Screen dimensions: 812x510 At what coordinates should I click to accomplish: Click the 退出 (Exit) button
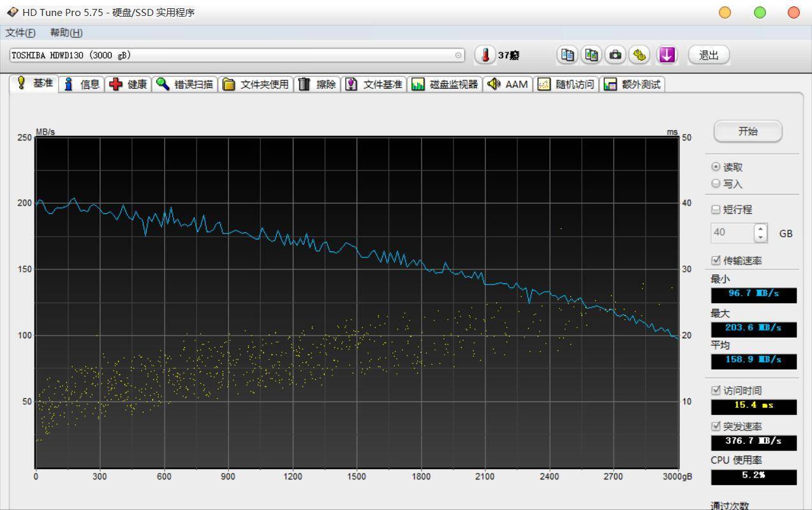pyautogui.click(x=709, y=56)
